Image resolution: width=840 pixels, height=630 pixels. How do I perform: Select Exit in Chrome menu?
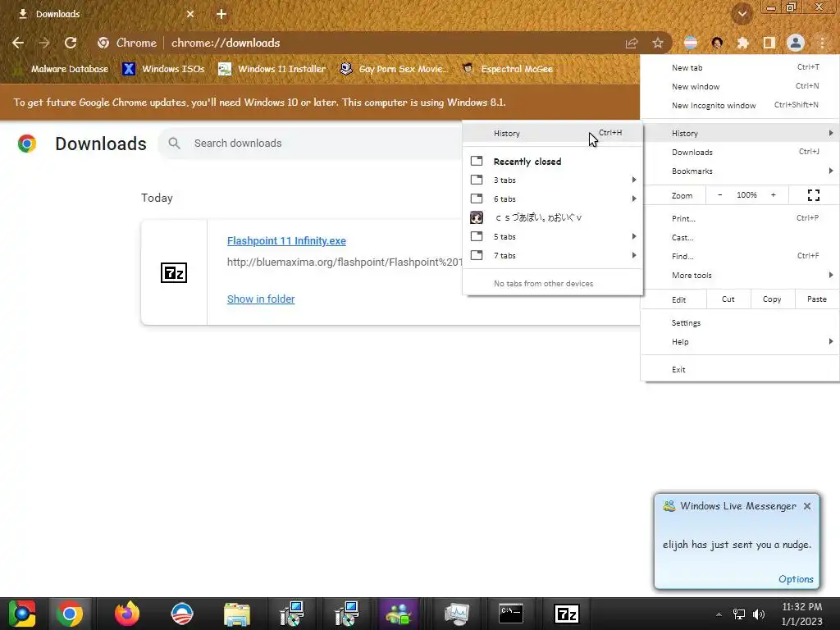pos(740,370)
